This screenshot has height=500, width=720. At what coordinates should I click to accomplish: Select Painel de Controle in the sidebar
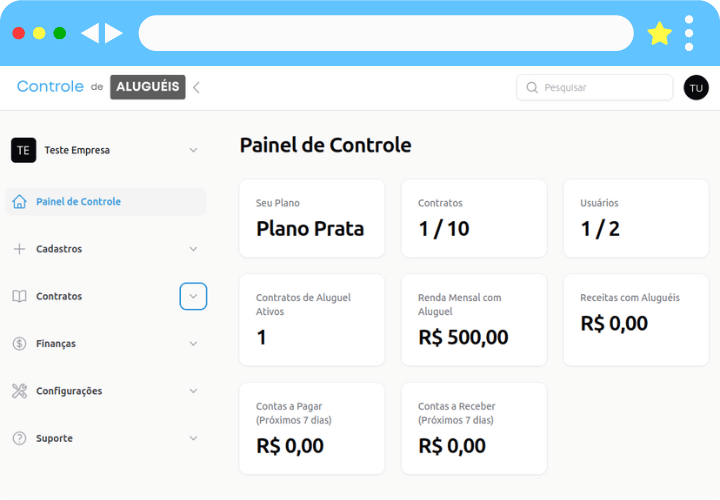(78, 202)
